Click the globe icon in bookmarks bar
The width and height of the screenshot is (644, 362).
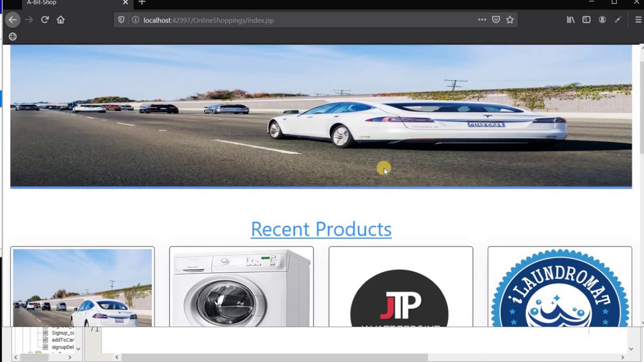click(13, 36)
